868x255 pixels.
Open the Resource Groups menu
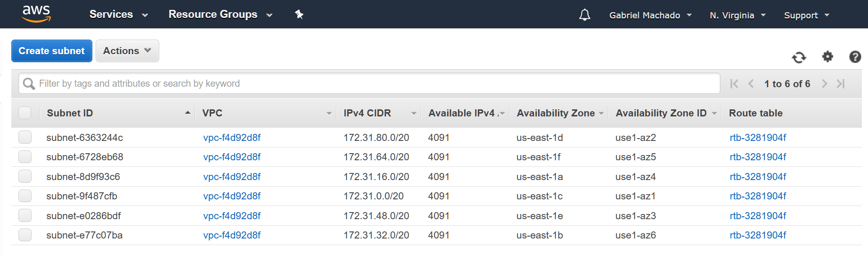(220, 15)
